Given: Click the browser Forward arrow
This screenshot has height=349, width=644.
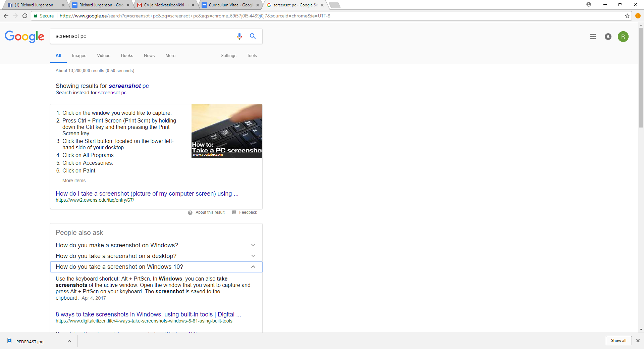Looking at the screenshot, I should [15, 16].
